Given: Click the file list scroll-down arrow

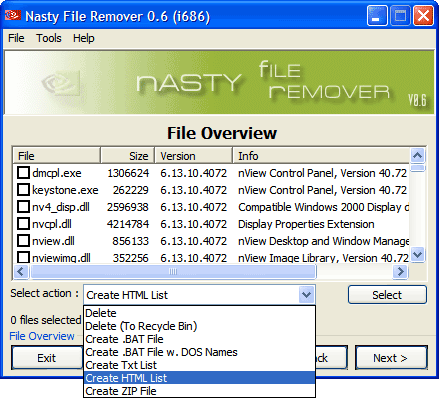Looking at the screenshot, I should [417, 255].
